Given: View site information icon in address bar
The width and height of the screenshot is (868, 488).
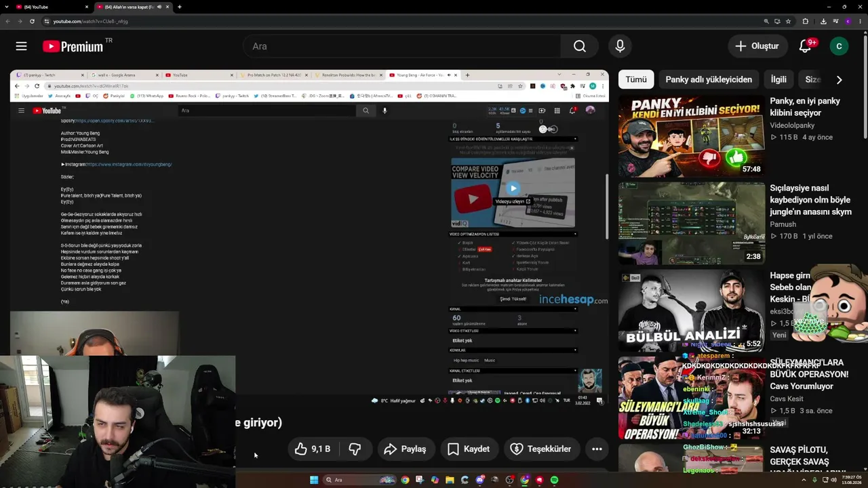Looking at the screenshot, I should [x=47, y=21].
